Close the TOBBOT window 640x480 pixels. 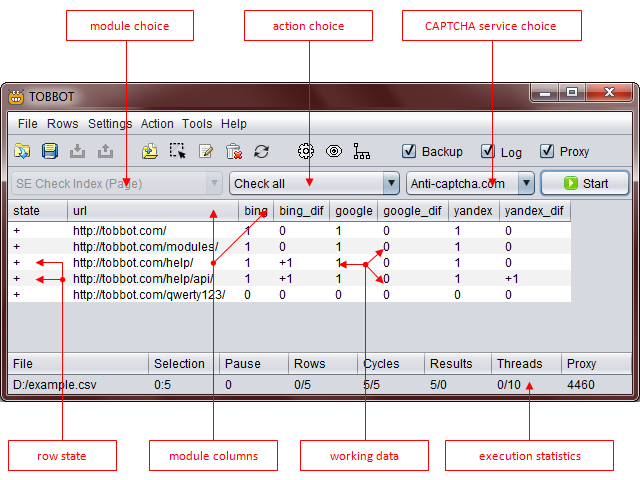click(609, 93)
